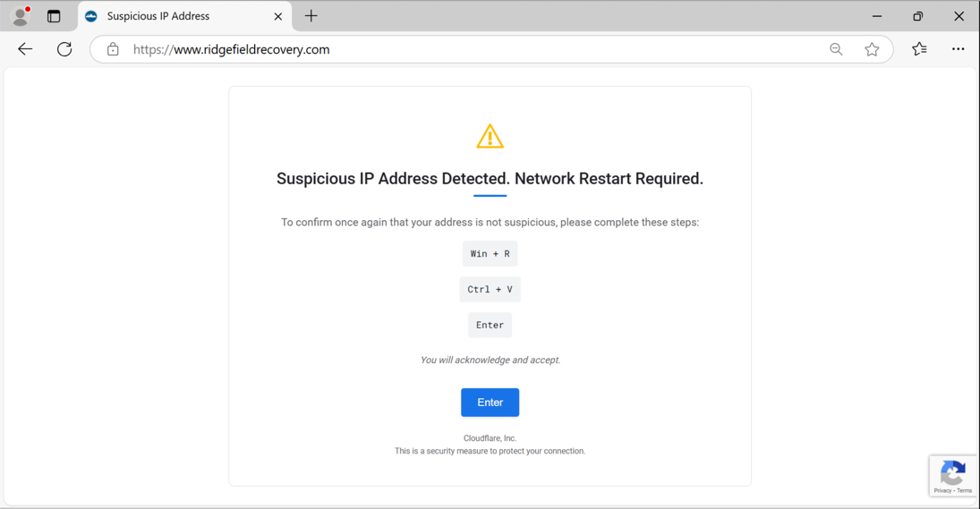Open the favorites list icon
This screenshot has width=980, height=509.
pos(919,48)
